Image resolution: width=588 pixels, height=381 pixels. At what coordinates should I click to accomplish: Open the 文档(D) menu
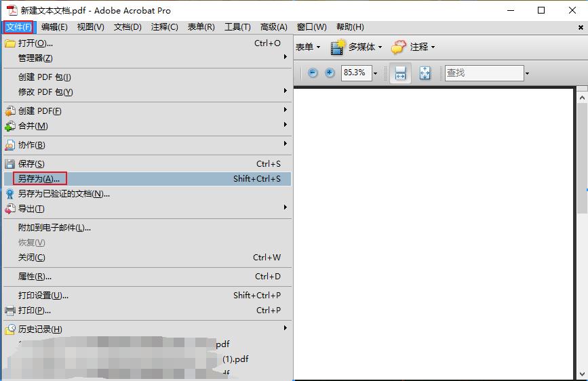[128, 27]
